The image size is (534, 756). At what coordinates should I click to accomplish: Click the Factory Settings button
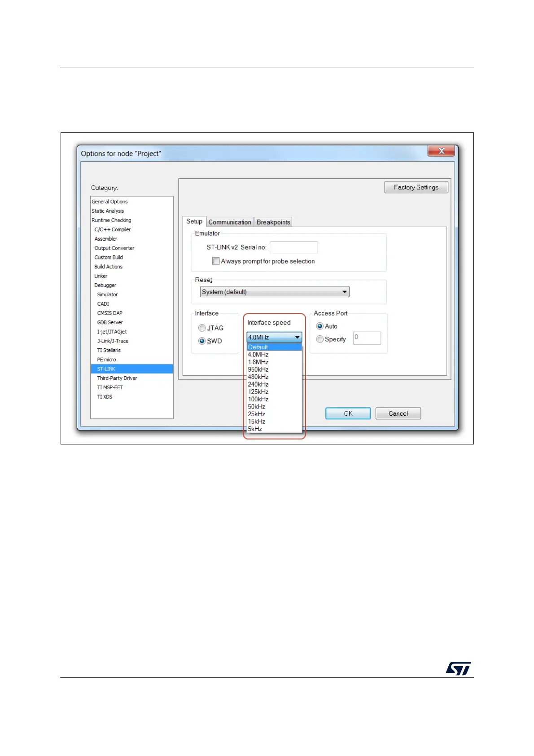(x=416, y=187)
